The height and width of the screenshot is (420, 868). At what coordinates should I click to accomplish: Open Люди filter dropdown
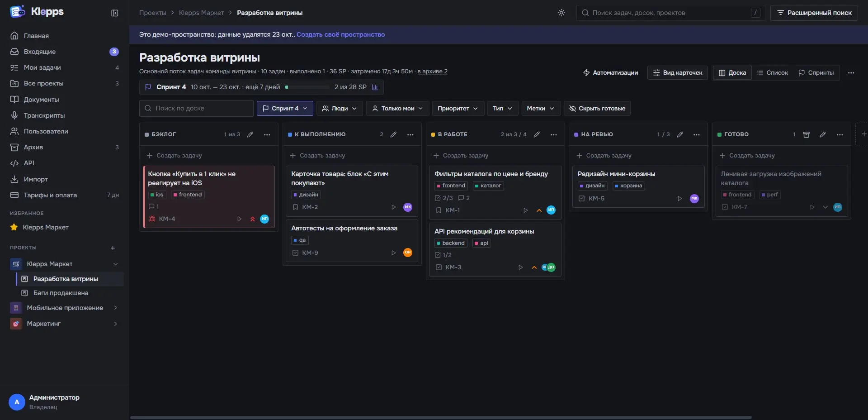340,109
